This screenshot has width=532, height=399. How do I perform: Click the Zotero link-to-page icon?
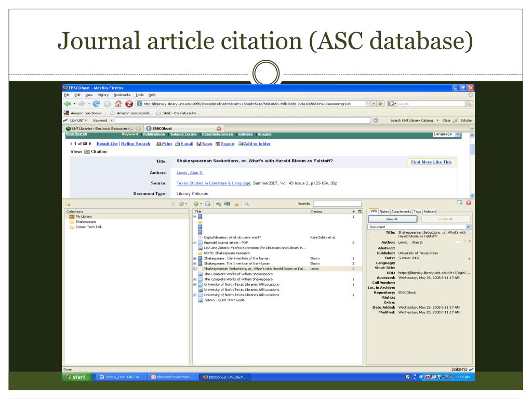pyautogui.click(x=218, y=204)
